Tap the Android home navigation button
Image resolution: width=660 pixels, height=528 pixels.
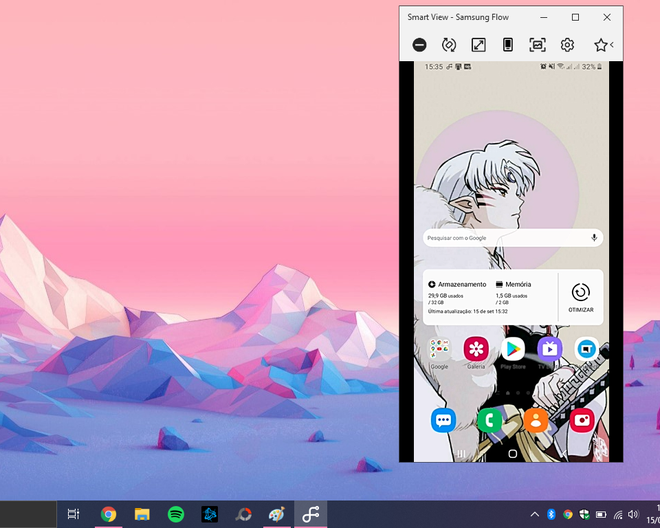512,453
